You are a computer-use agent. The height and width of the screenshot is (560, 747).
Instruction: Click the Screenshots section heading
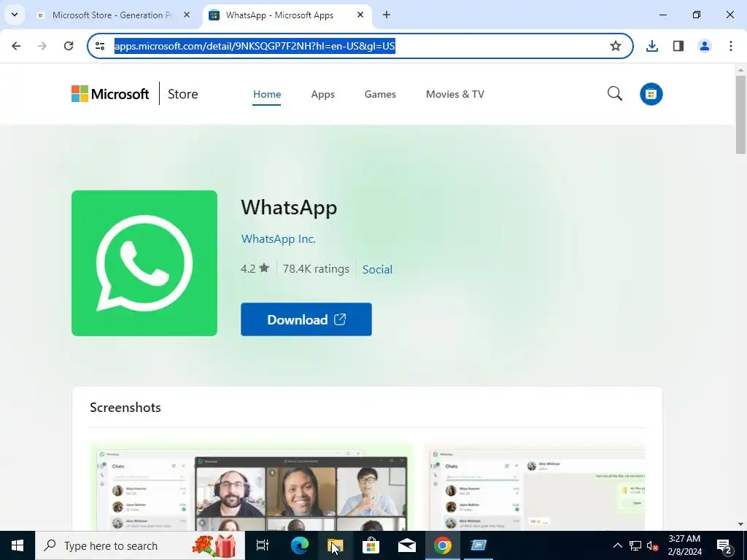point(125,408)
